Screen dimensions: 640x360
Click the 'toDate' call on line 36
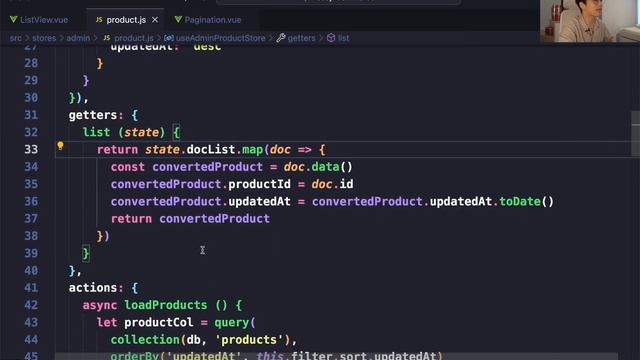pos(520,201)
